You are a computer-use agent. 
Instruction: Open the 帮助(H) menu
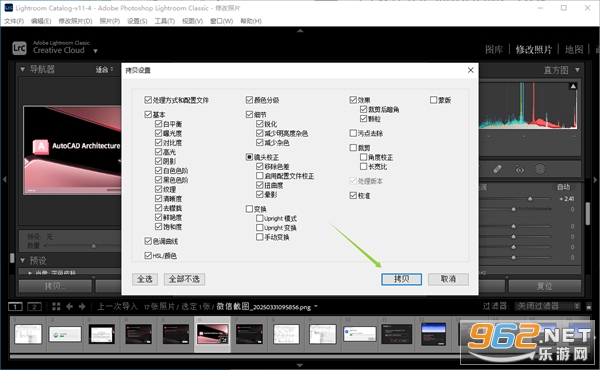pos(251,21)
